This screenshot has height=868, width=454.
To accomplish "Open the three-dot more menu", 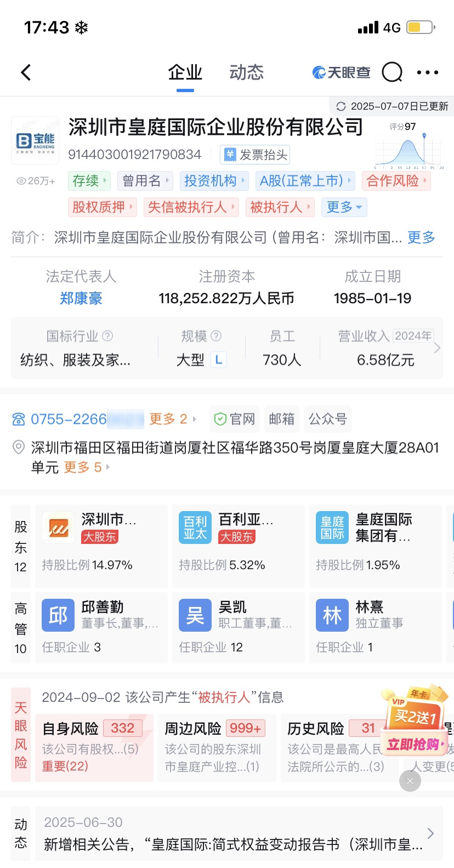I will tap(428, 72).
